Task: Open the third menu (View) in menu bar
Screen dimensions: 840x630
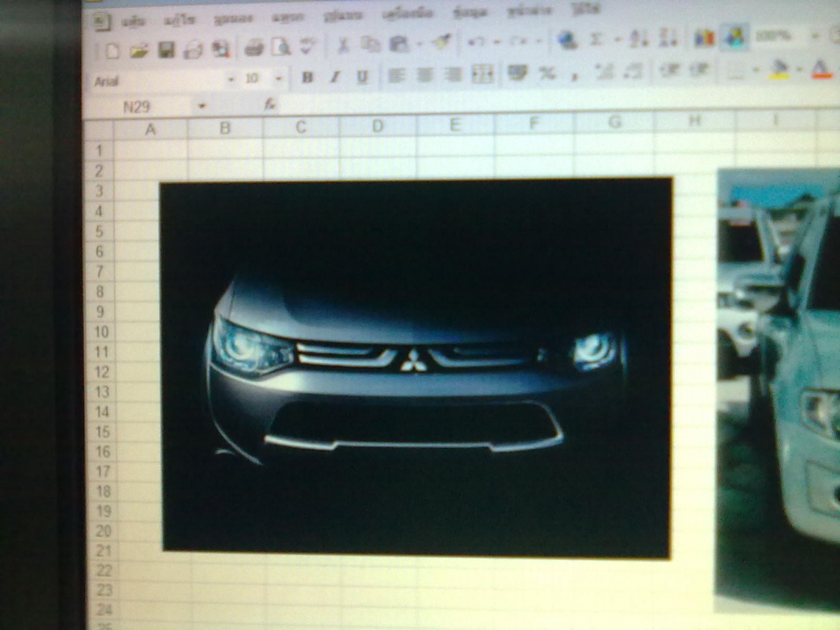Action: tap(233, 19)
